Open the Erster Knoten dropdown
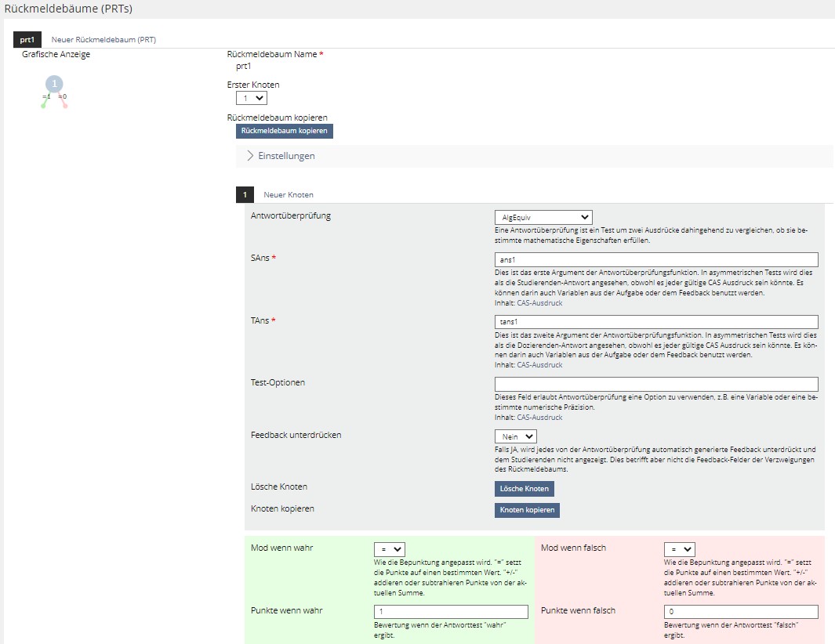 click(252, 98)
